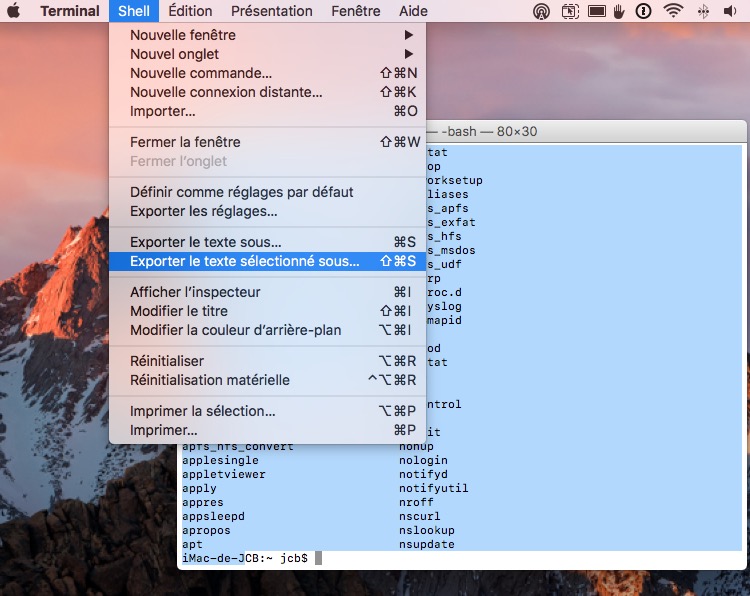Click the Bluetooth icon in menu bar

point(703,11)
